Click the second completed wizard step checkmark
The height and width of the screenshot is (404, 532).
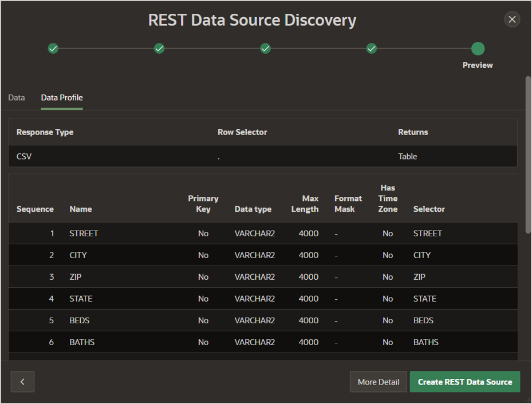[x=159, y=49]
